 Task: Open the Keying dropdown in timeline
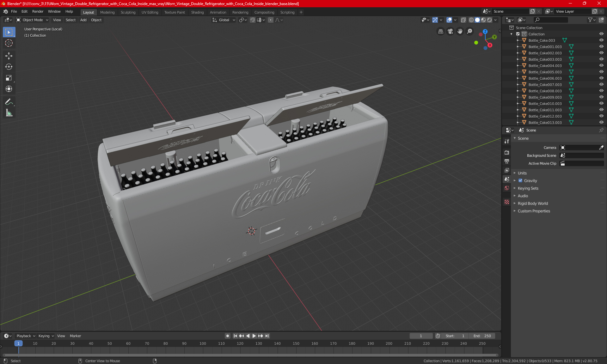(x=46, y=336)
